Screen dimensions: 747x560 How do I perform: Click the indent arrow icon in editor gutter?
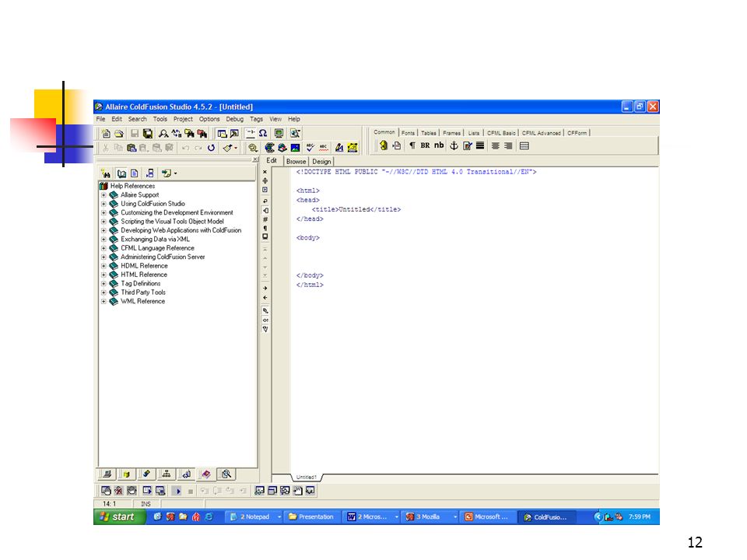point(265,288)
